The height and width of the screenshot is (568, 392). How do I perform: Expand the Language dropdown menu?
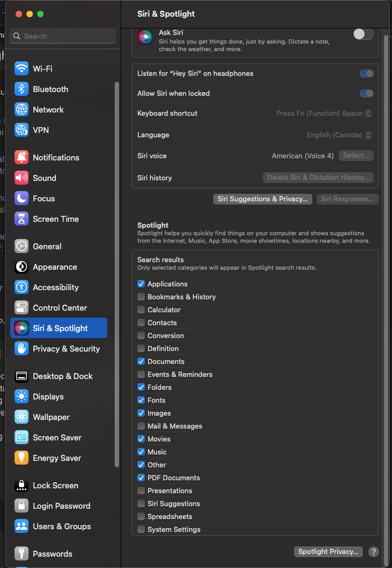click(339, 135)
